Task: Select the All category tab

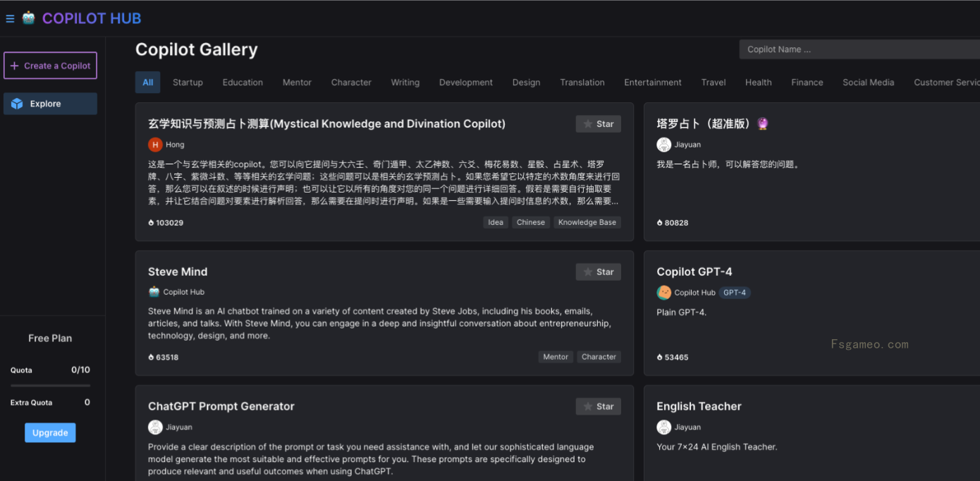Action: click(147, 83)
